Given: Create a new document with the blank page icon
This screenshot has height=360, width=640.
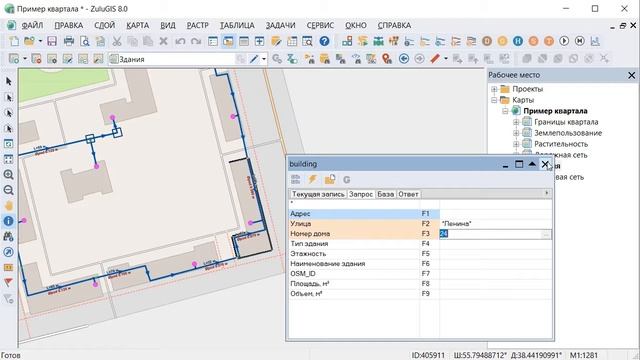Looking at the screenshot, I should click(14, 41).
